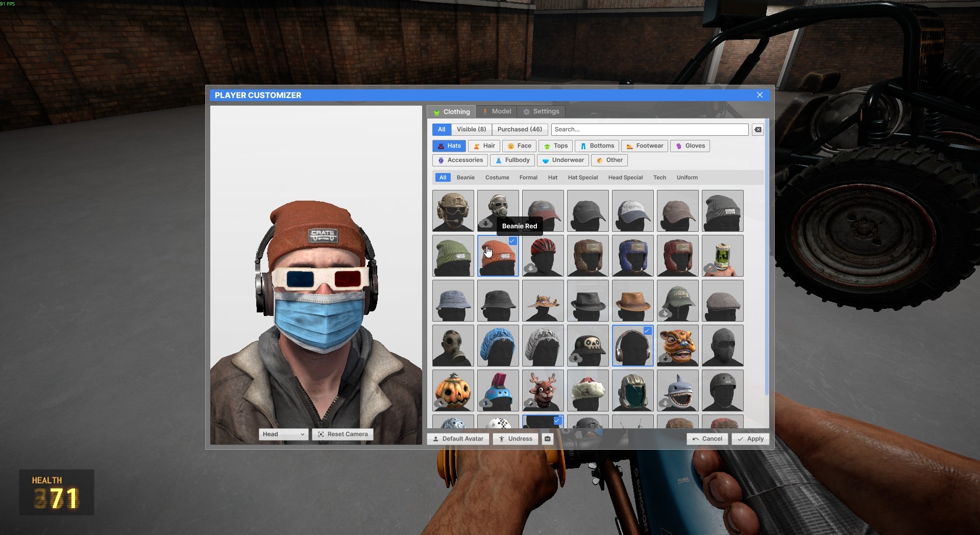Uncheck the Beanie Red checkmark
Screen dimensions: 980x535
[512, 241]
